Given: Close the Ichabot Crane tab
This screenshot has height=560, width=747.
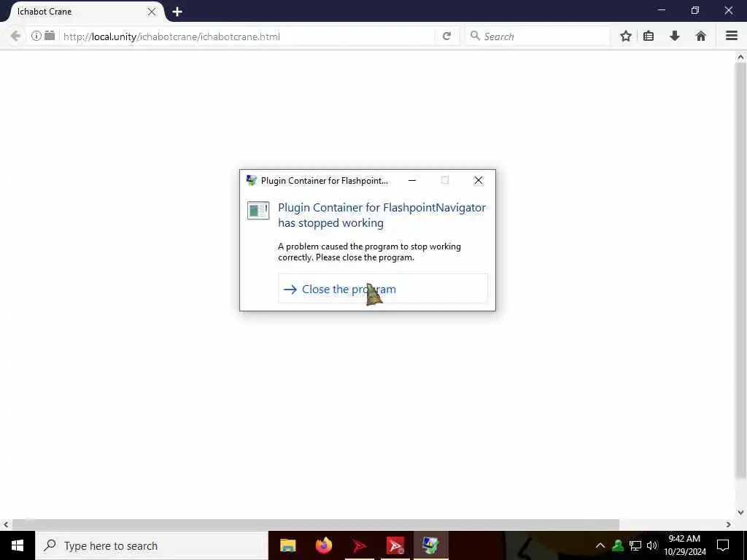Looking at the screenshot, I should tap(152, 12).
